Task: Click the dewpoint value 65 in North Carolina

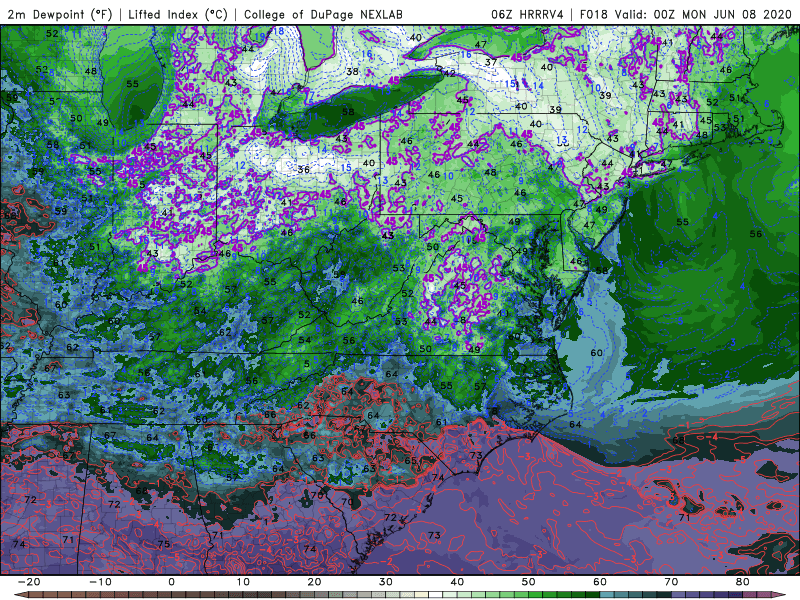Action: [410, 460]
